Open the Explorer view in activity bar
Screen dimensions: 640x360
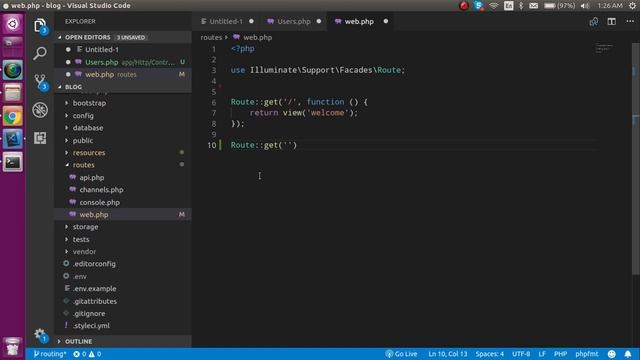[x=40, y=26]
